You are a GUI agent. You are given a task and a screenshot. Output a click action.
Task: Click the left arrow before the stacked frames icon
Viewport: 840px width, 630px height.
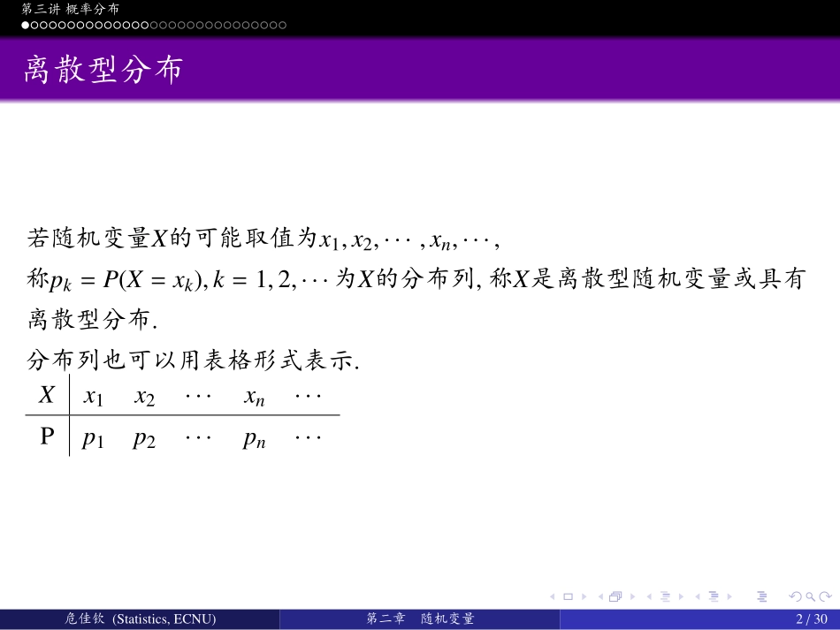coord(601,596)
